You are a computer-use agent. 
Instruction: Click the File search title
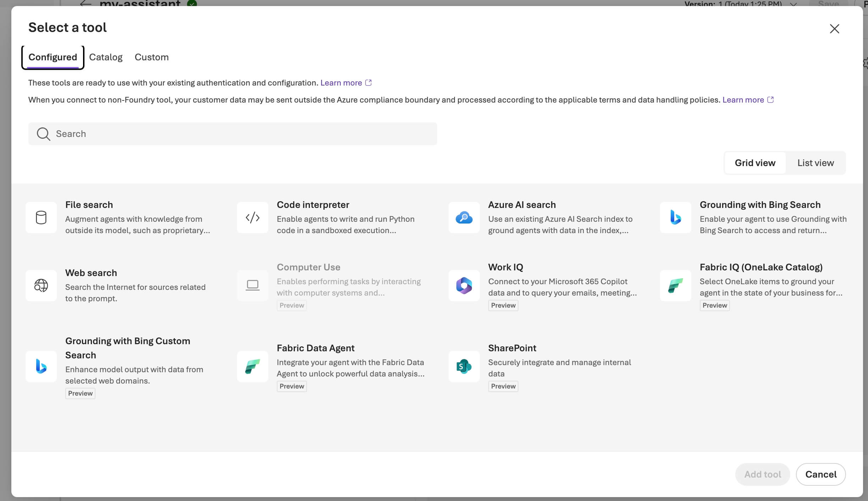point(89,205)
